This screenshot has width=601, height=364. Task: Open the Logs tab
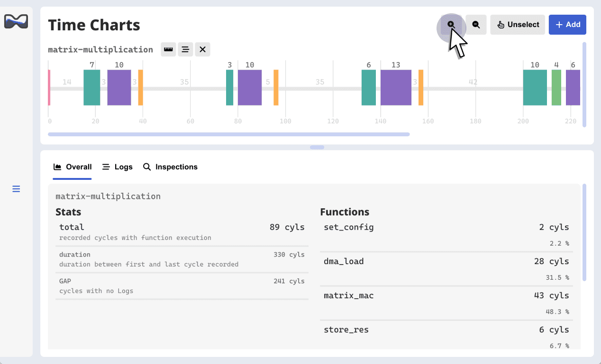118,167
